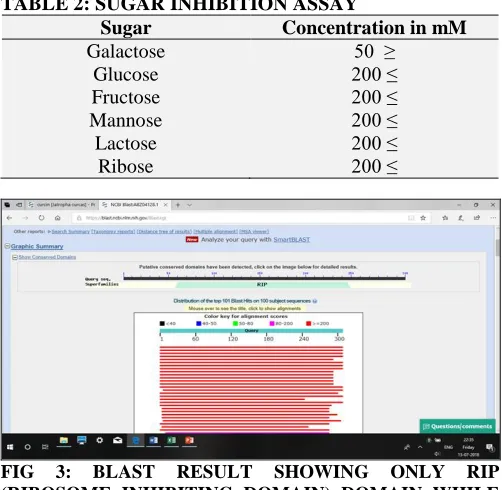Image resolution: width=502 pixels, height=490 pixels.
Task: Open the Windows Start menu
Action: click(10, 447)
